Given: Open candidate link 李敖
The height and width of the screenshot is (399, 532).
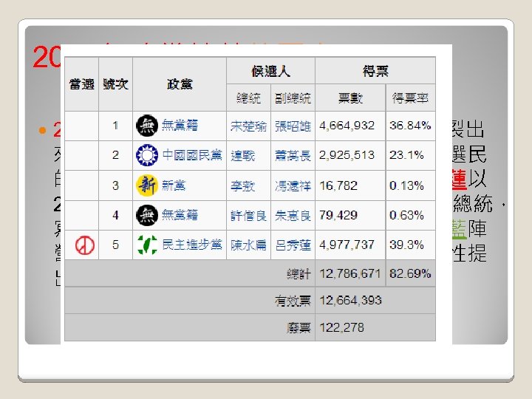Looking at the screenshot, I should tap(242, 186).
